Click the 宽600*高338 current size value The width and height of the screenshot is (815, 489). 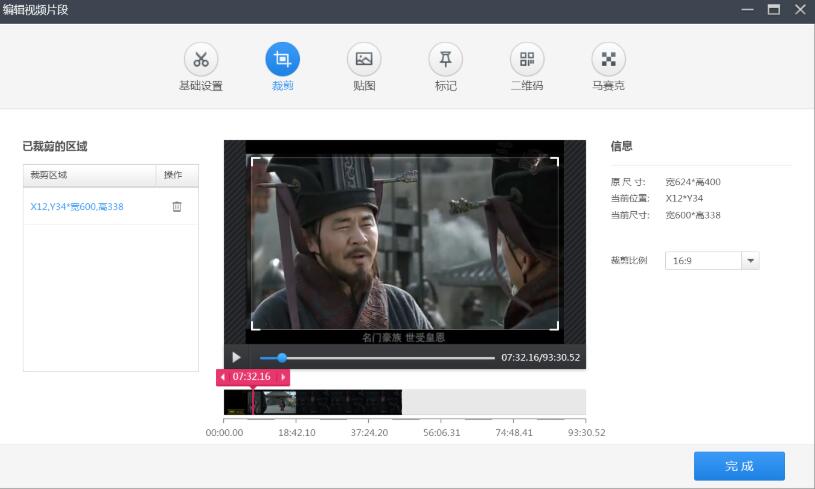pyautogui.click(x=693, y=215)
